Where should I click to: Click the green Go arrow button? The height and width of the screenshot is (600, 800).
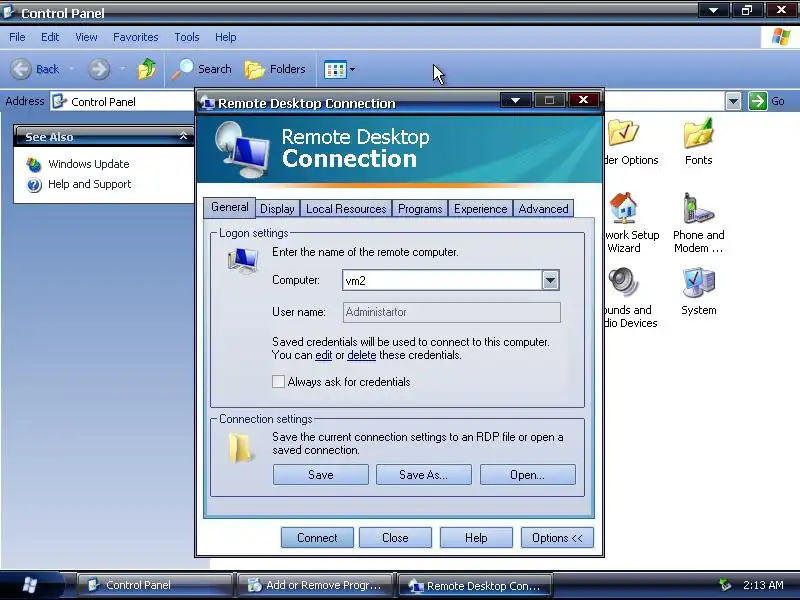pyautogui.click(x=758, y=101)
